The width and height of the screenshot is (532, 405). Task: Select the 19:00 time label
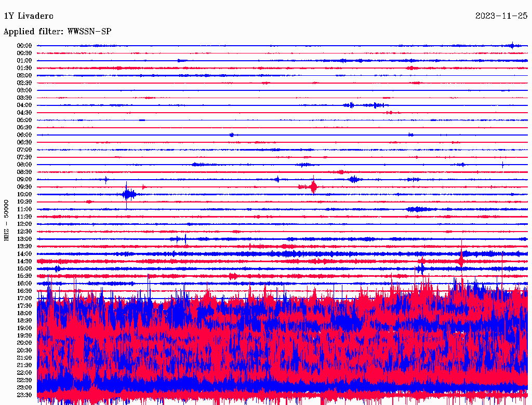pyautogui.click(x=24, y=328)
